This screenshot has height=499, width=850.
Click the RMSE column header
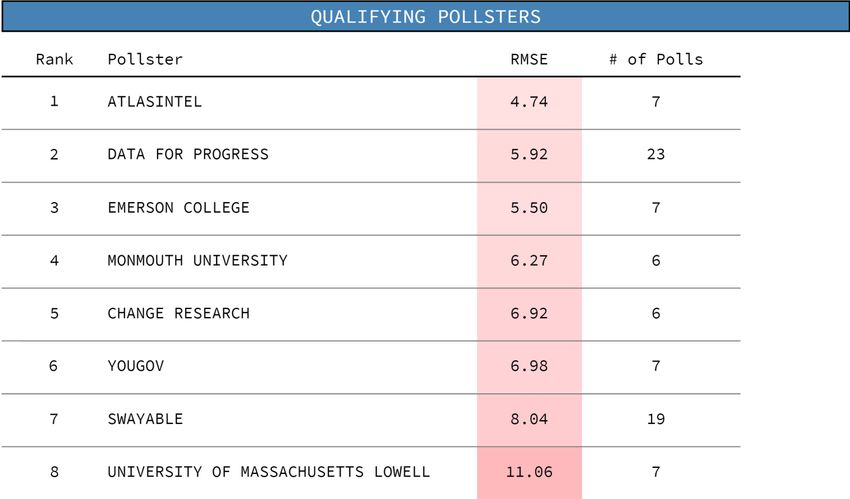[x=529, y=59]
